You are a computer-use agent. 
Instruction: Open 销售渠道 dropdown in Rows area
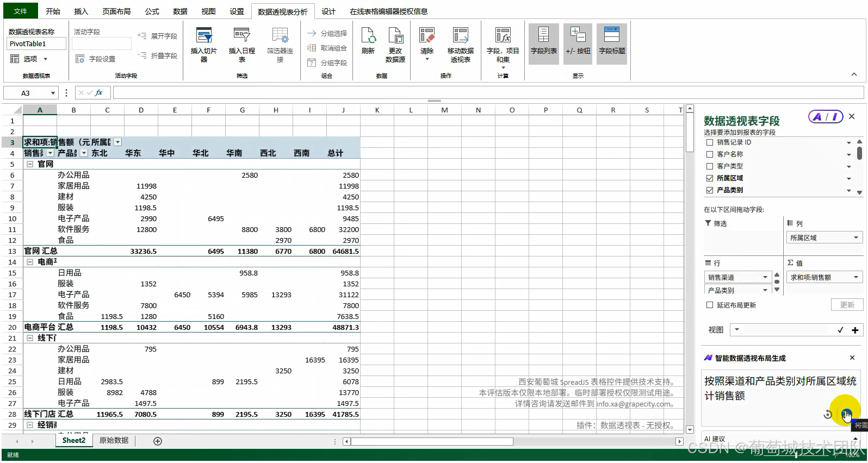click(x=765, y=277)
